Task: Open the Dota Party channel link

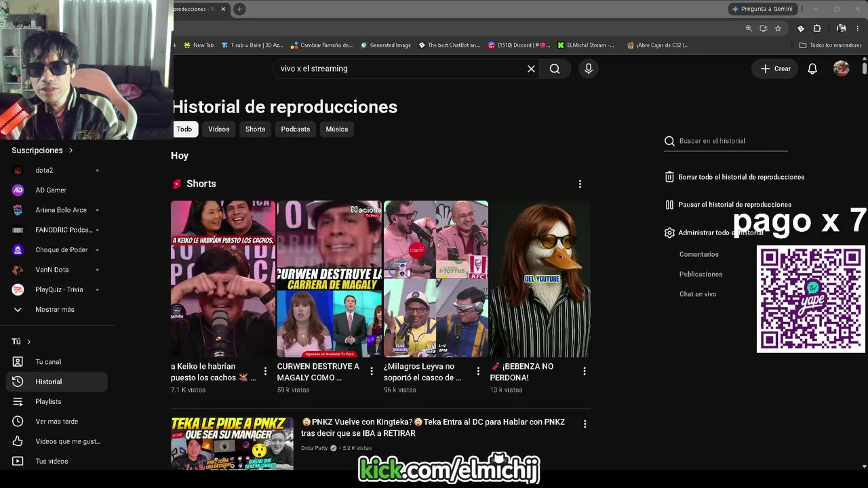Action: pos(315,448)
